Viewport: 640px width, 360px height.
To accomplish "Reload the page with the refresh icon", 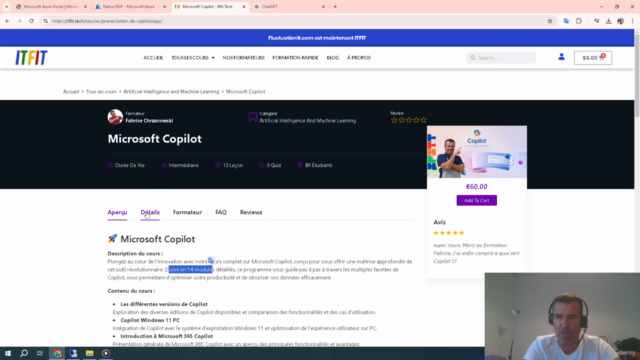I will (31, 21).
